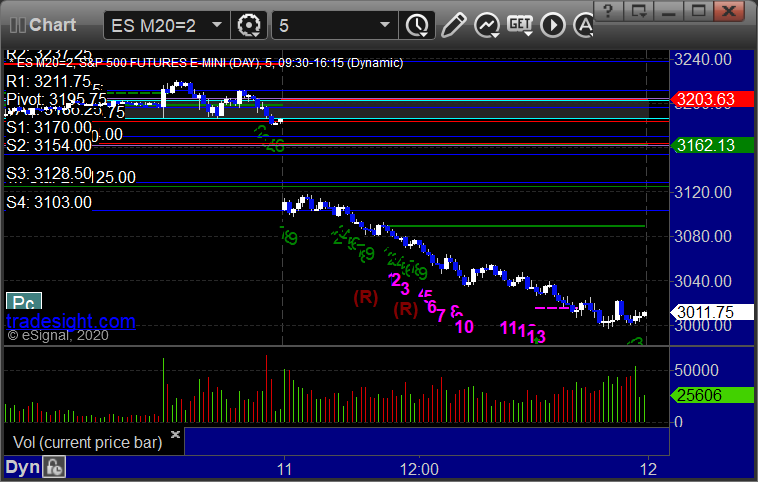
Task: Select the S1: 3170.00 support label
Action: [x=48, y=128]
